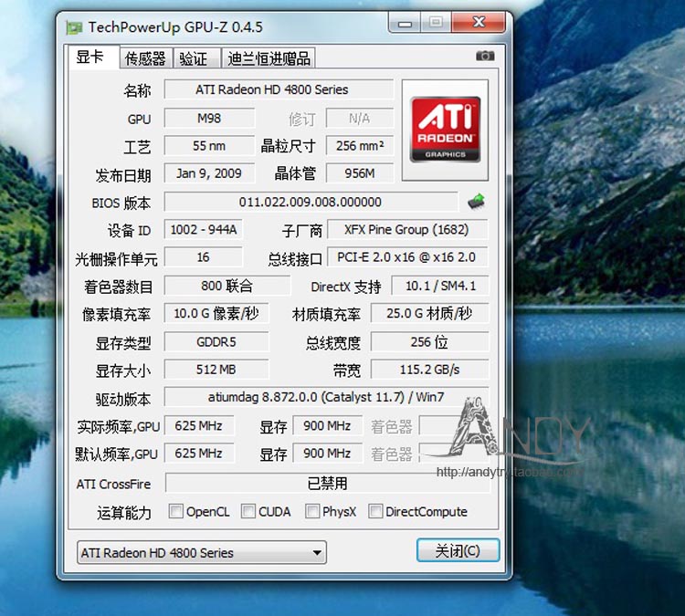Click the name field ATI Radeon HD 4800 Series
The image size is (685, 616).
tap(279, 90)
